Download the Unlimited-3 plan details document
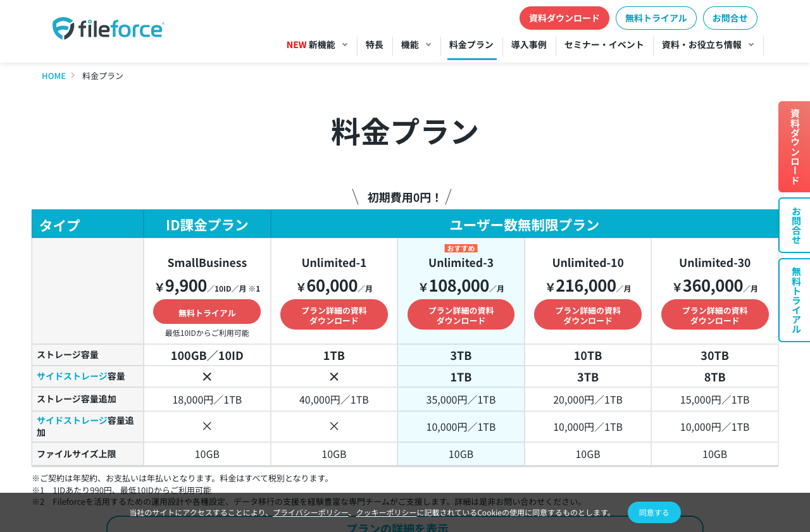 (x=461, y=314)
